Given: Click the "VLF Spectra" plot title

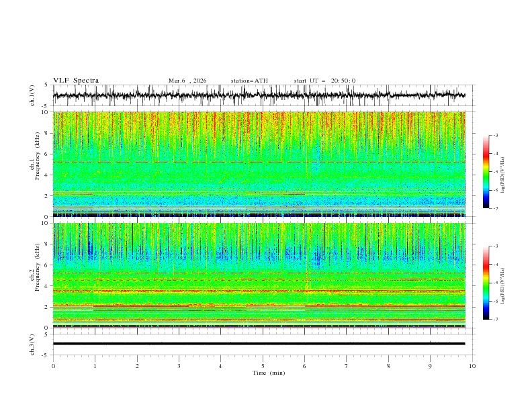Looking at the screenshot, I should (76, 81).
